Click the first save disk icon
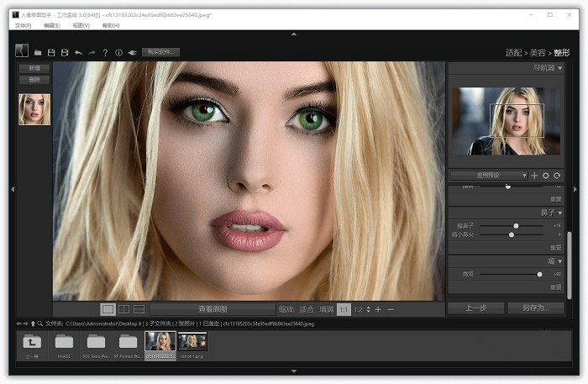588x384 pixels. [52, 53]
